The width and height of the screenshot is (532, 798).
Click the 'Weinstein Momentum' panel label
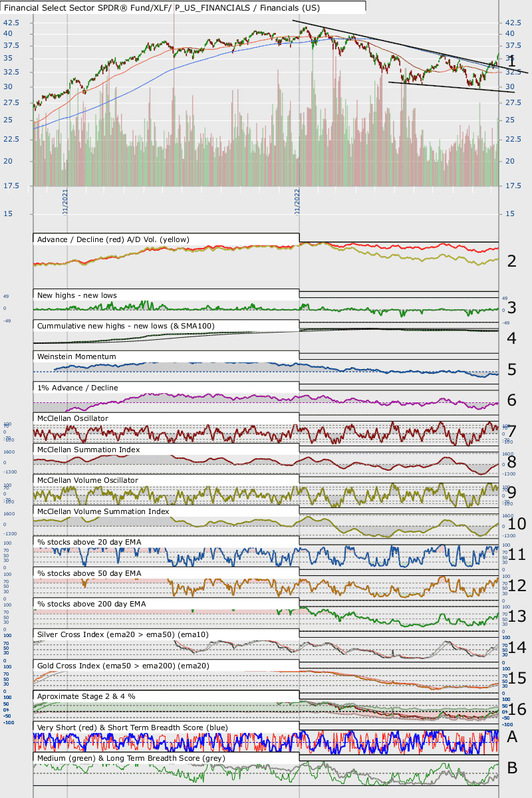(x=77, y=356)
